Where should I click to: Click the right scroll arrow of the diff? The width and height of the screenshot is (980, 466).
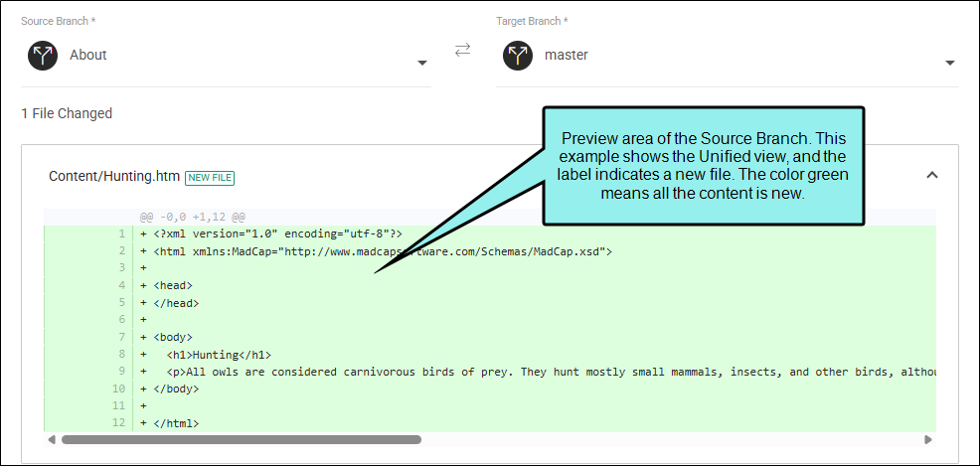tap(927, 439)
